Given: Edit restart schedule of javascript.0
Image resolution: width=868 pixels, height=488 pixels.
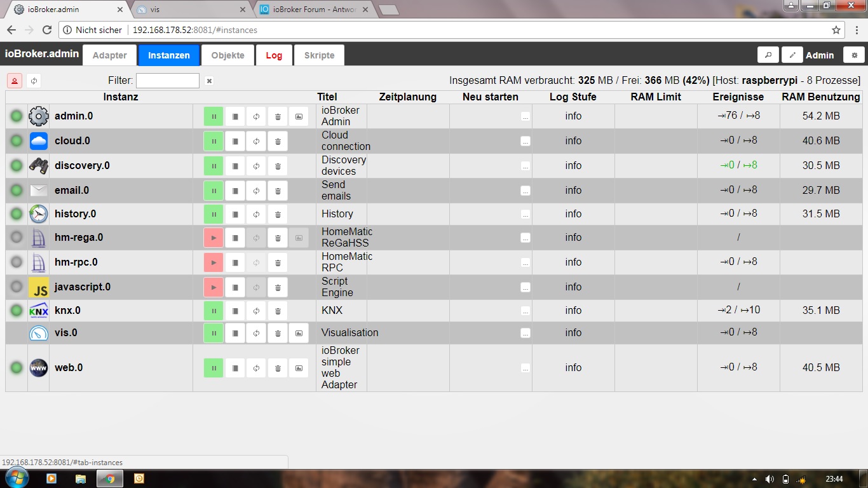Looking at the screenshot, I should click(x=525, y=287).
